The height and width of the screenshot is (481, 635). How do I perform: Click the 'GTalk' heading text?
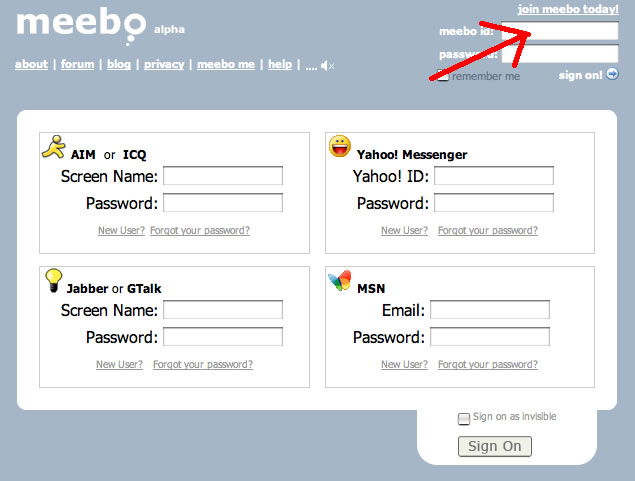[144, 289]
